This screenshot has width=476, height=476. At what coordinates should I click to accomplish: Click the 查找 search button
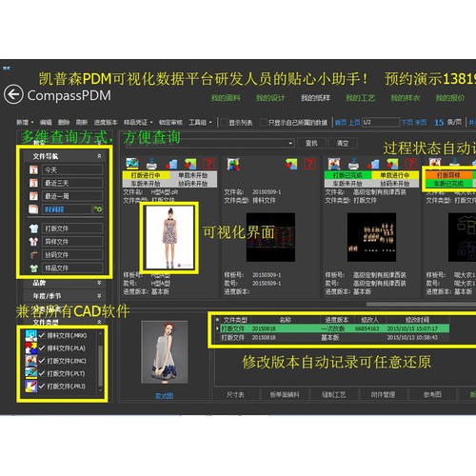tap(311, 144)
